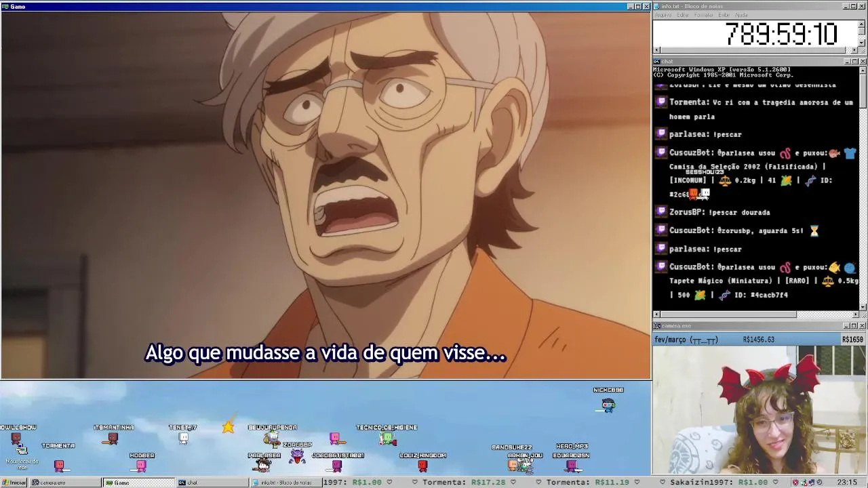Click the LOLIZ_KINGDOM pixel character
This screenshot has width=868, height=488.
pos(422,466)
